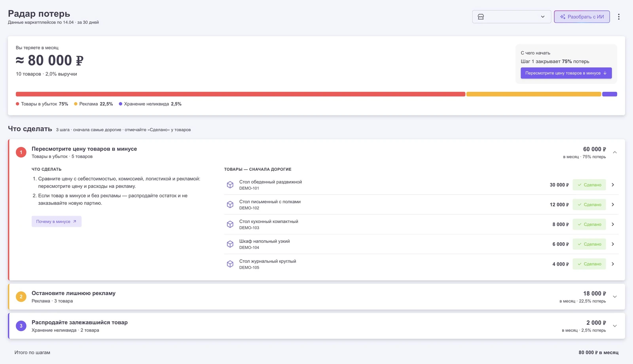The height and width of the screenshot is (364, 633).
Task: Click the ≈ 80 000 ₽ monthly loss figure
Action: pyautogui.click(x=49, y=60)
